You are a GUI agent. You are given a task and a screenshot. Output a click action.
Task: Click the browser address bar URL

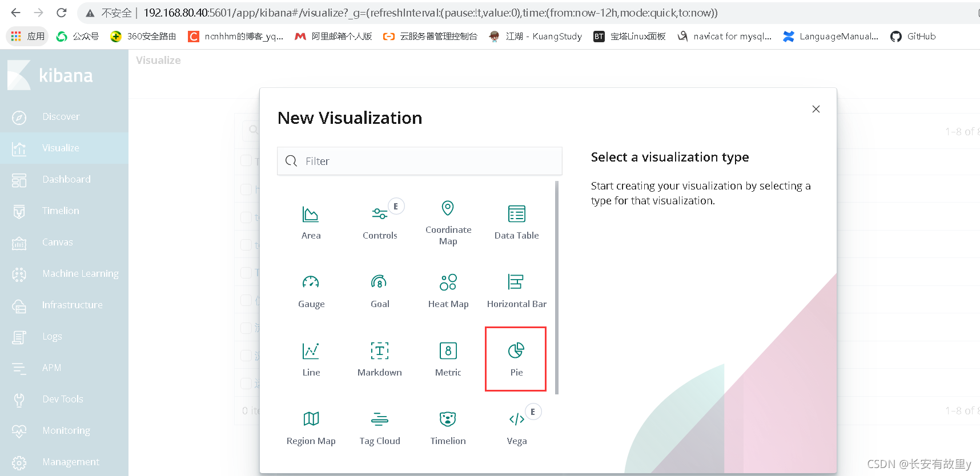(430, 13)
